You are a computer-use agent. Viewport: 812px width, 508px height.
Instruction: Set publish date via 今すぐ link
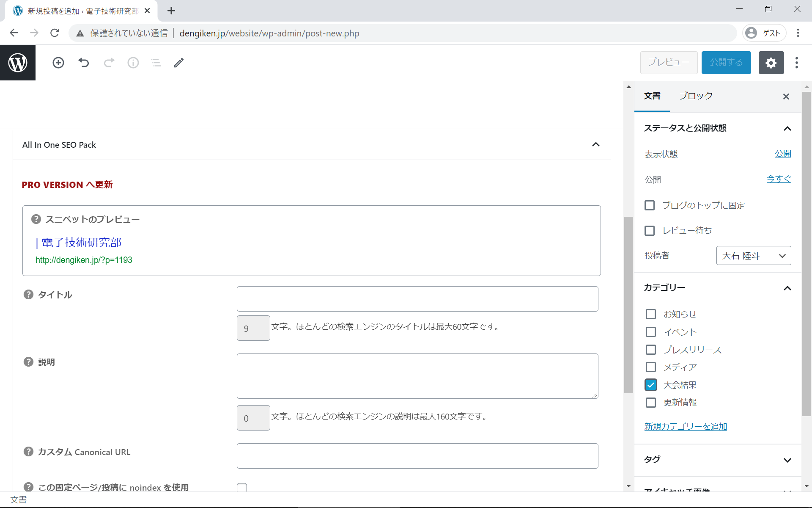pyautogui.click(x=779, y=179)
